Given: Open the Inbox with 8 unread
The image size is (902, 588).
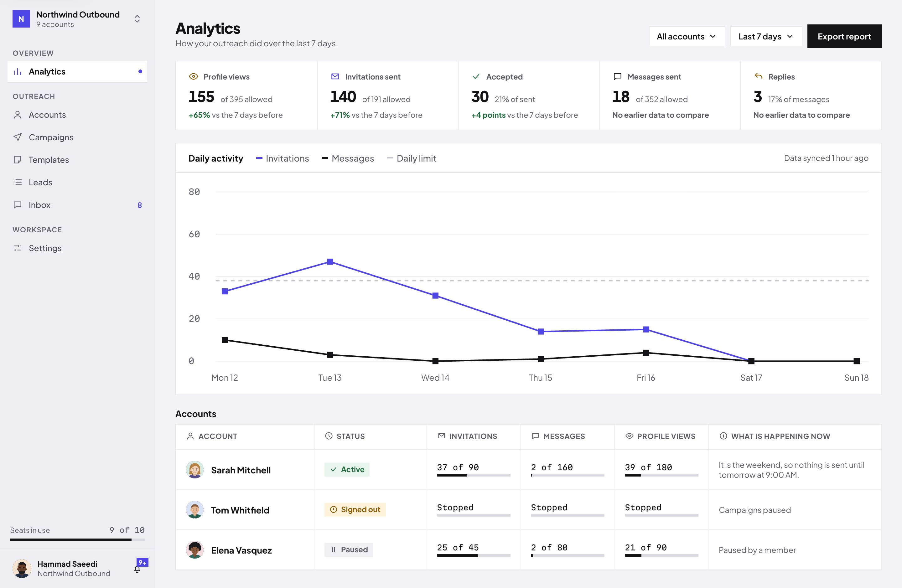Looking at the screenshot, I should click(x=77, y=205).
